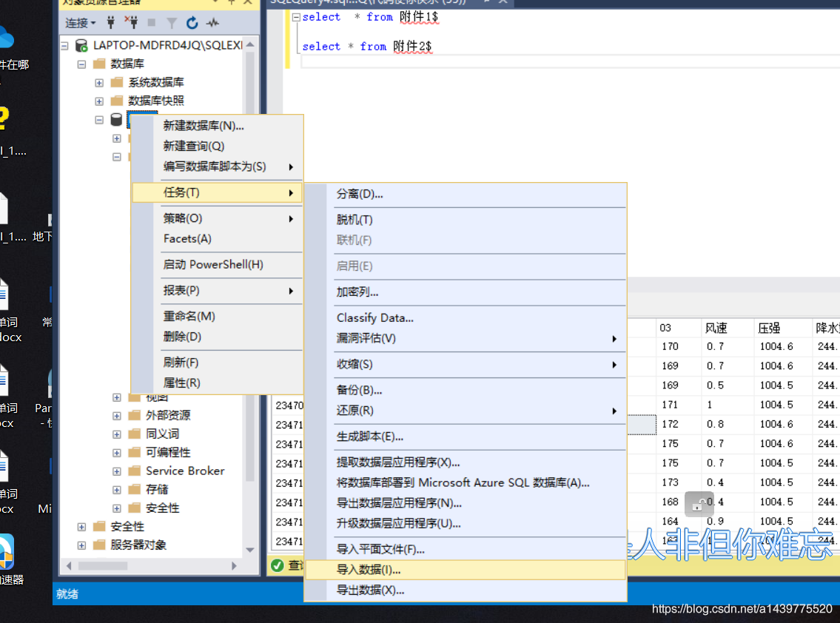This screenshot has height=623, width=840.
Task: Select 备份(B)... menu item
Action: point(465,391)
